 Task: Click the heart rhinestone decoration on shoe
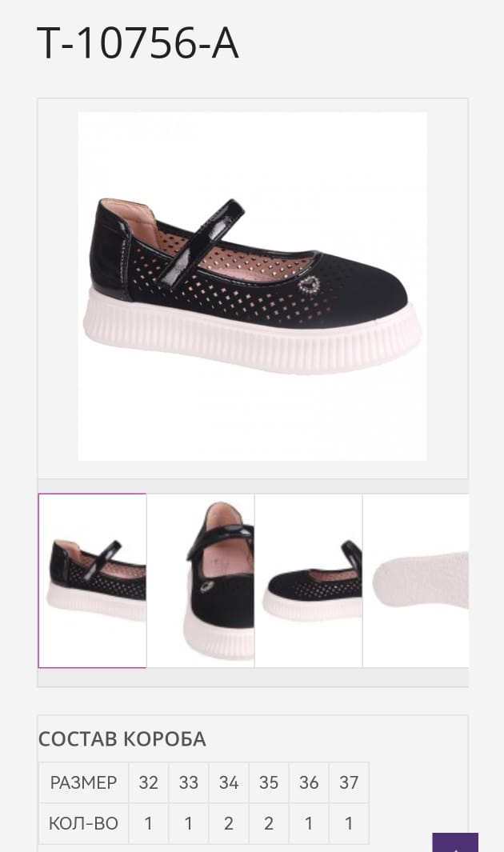tap(310, 286)
